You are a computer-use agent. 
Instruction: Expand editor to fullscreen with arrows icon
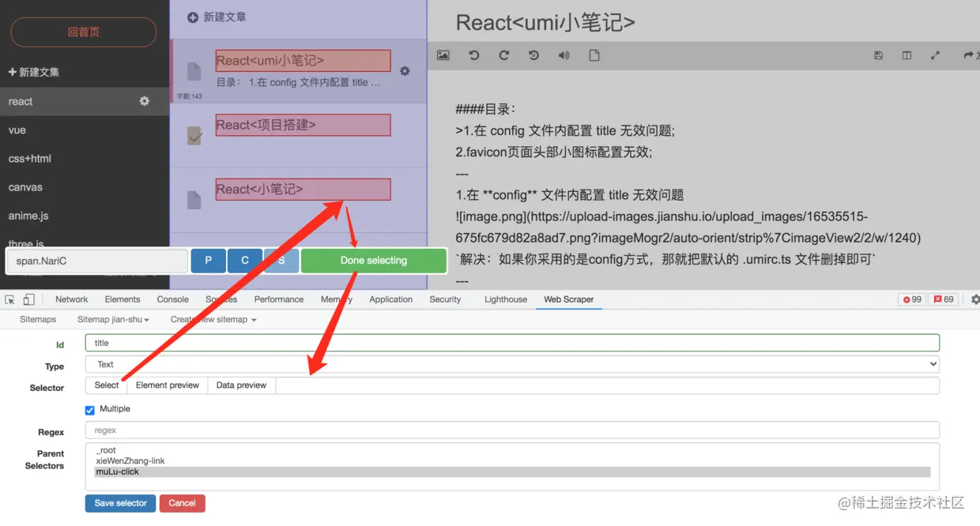tap(935, 55)
